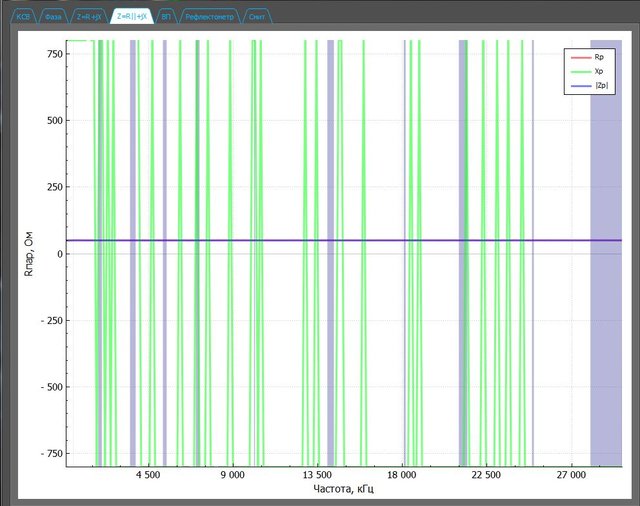Open the Фаза tab

point(55,17)
